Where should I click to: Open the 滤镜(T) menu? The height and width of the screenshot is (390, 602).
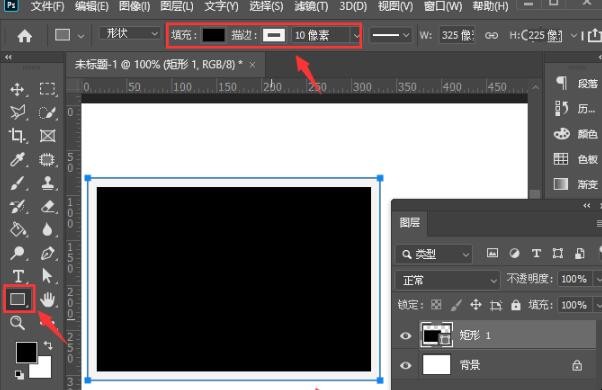pos(311,6)
